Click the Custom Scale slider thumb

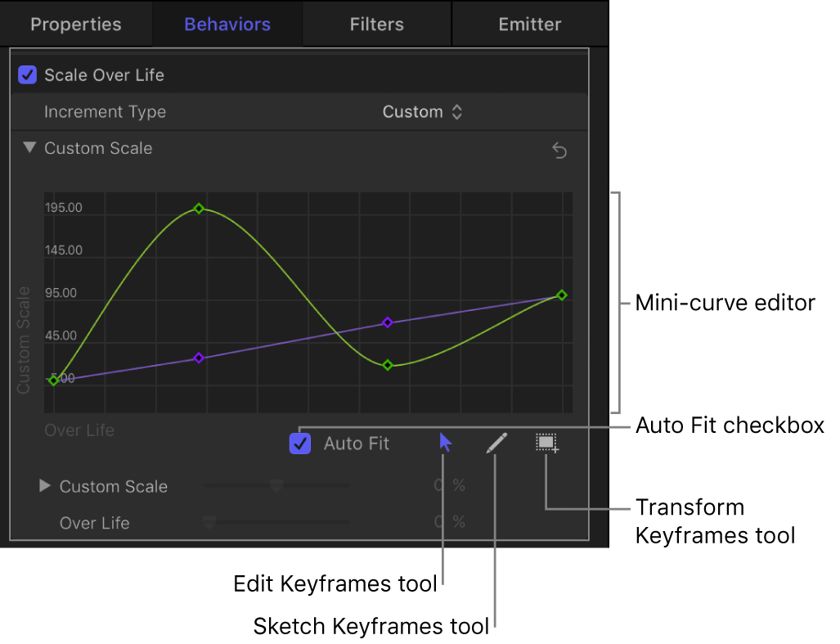pos(276,486)
